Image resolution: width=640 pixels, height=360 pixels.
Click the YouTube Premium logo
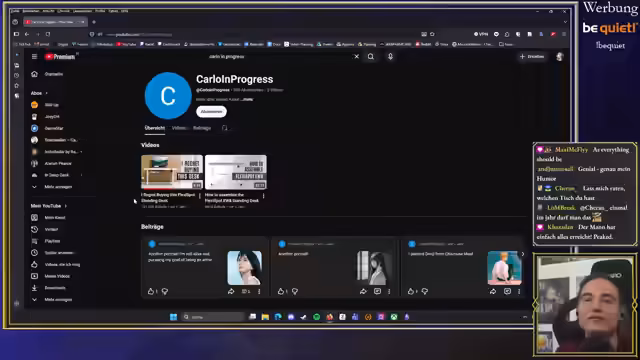(x=60, y=57)
